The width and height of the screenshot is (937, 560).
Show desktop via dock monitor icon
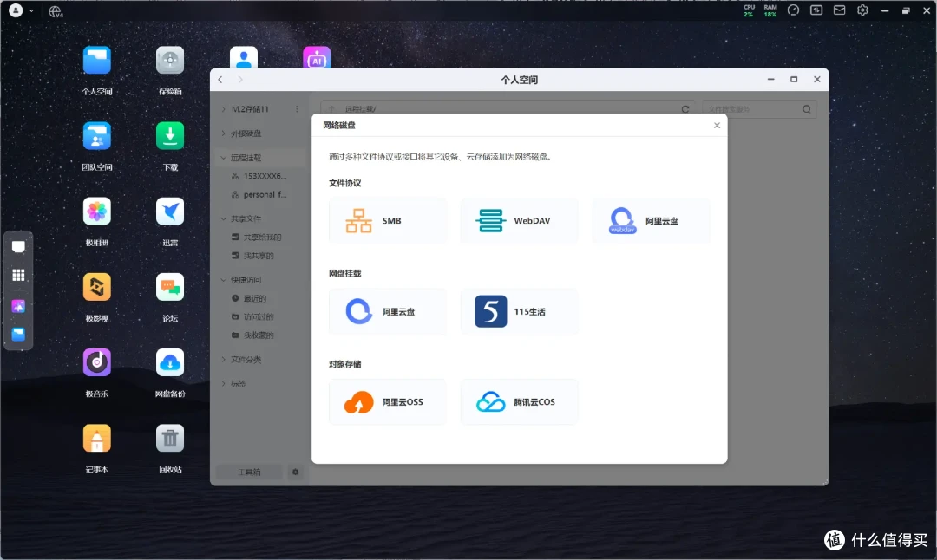tap(18, 247)
